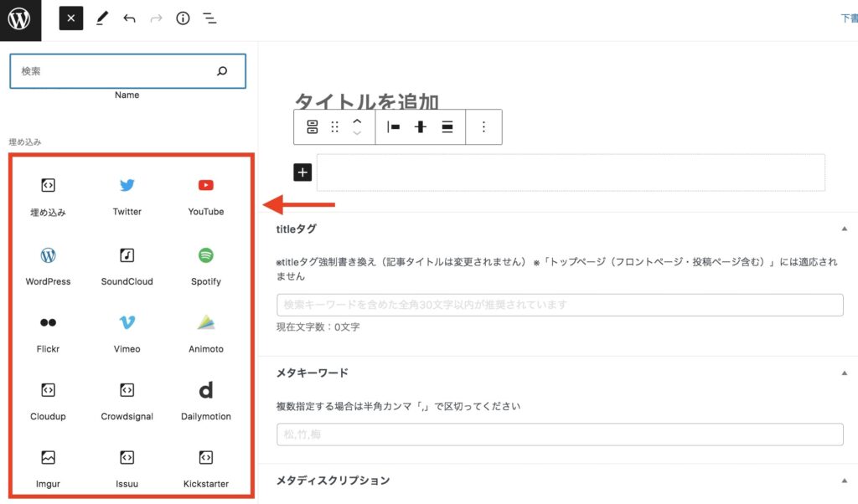Insert the generic 埋め込み embed block
858x504 pixels.
pos(48,197)
